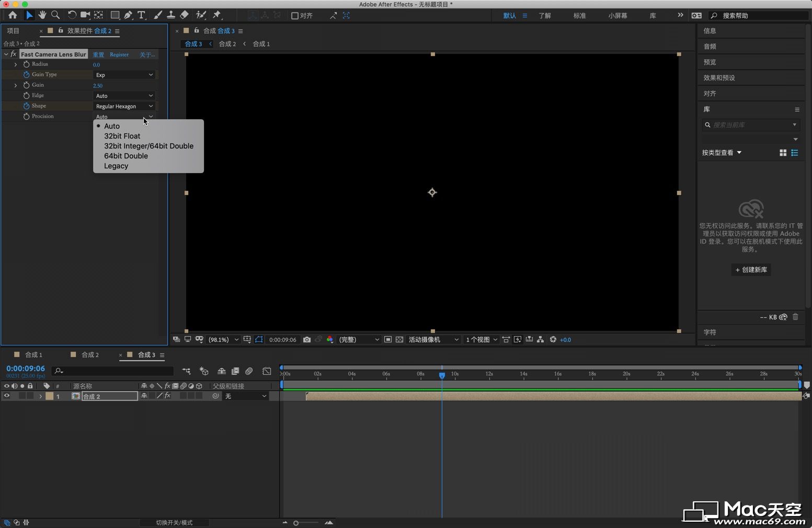Enable the 对齐 snapping checkbox
The width and height of the screenshot is (812, 528).
(295, 16)
